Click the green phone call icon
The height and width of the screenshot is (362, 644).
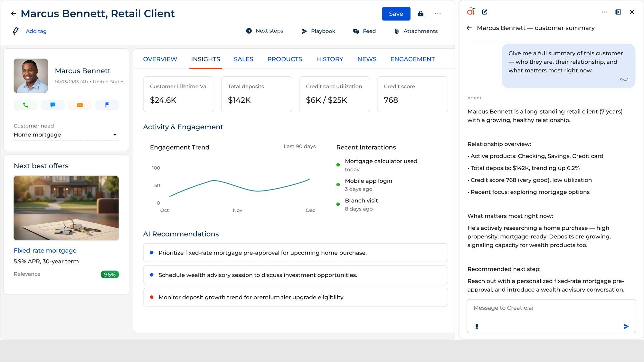[25, 105]
